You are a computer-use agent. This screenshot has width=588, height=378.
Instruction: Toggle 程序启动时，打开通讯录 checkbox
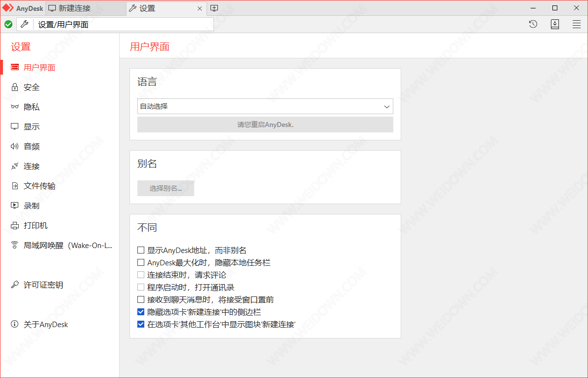click(141, 287)
